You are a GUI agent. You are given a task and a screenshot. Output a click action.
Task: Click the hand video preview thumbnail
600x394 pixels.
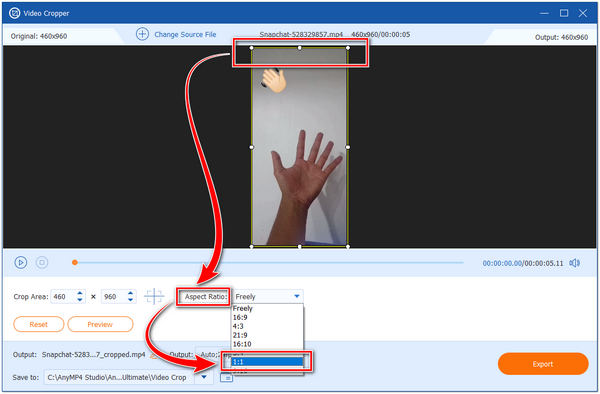300,147
